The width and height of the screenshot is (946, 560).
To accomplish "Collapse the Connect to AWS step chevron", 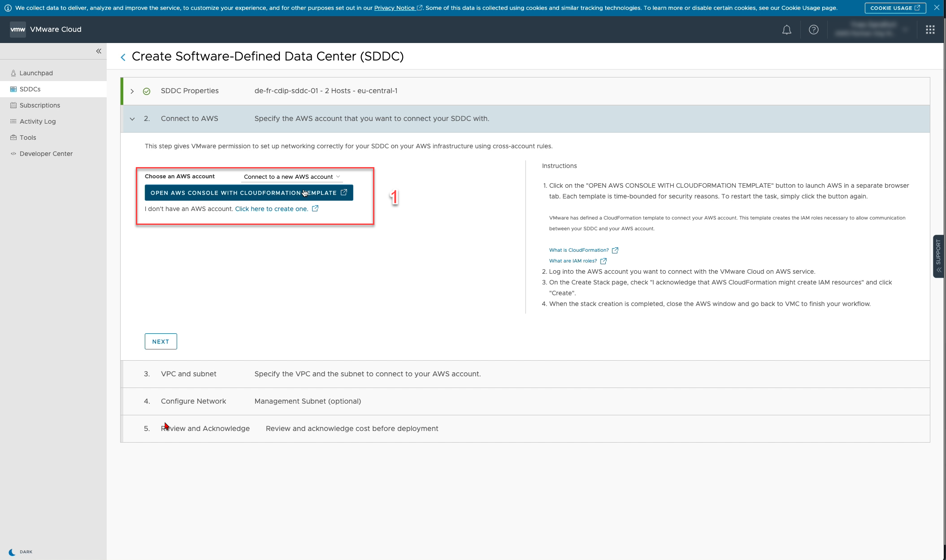I will [x=132, y=119].
